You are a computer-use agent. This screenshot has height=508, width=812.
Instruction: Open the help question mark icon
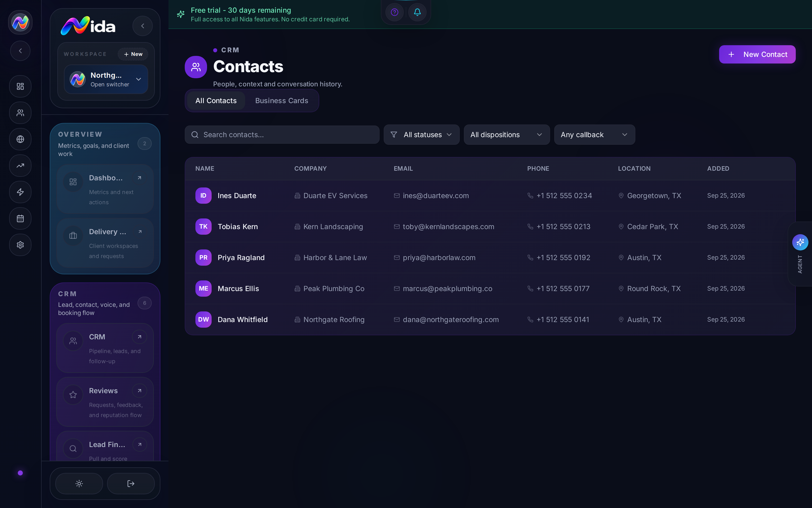[x=395, y=12]
